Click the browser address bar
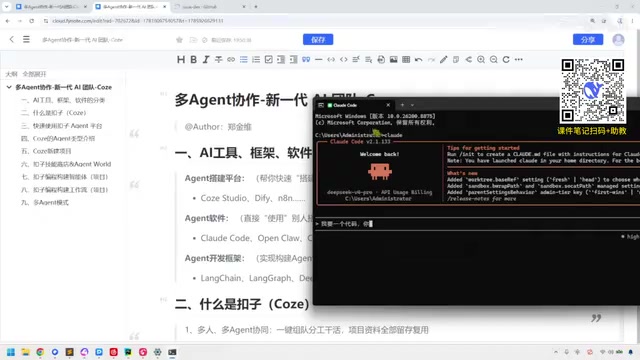Image resolution: width=640 pixels, height=360 pixels. (314, 20)
